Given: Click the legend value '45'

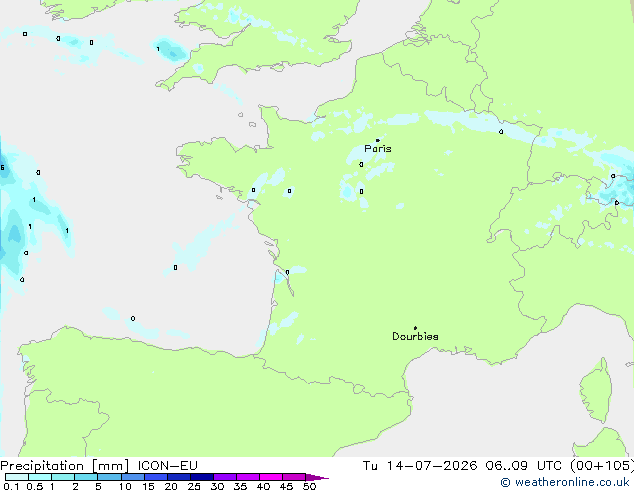Looking at the screenshot, I should pos(286,486).
